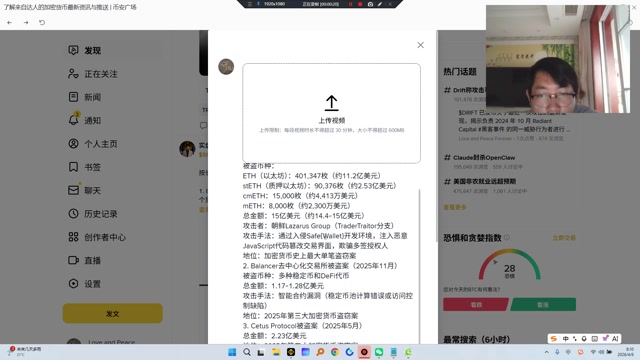Click the 聊天 chat envelope icon
Screen dimensions: 640x360
[73, 190]
